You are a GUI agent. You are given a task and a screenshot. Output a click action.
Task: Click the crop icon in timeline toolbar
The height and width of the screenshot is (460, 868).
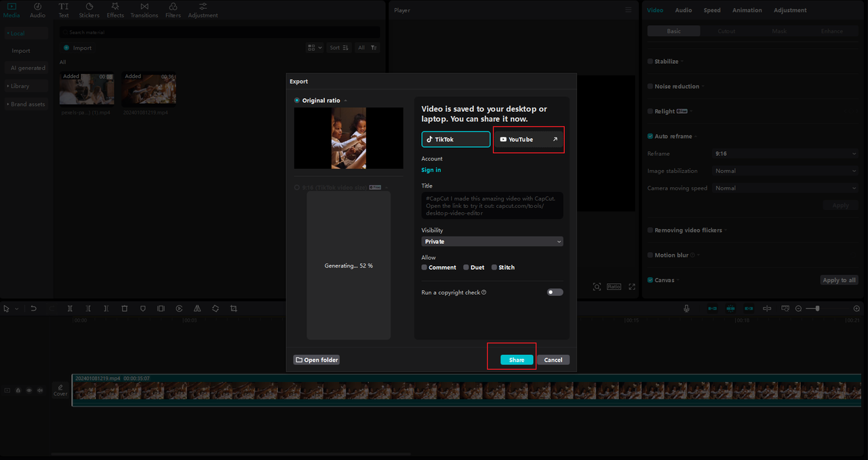[233, 308]
